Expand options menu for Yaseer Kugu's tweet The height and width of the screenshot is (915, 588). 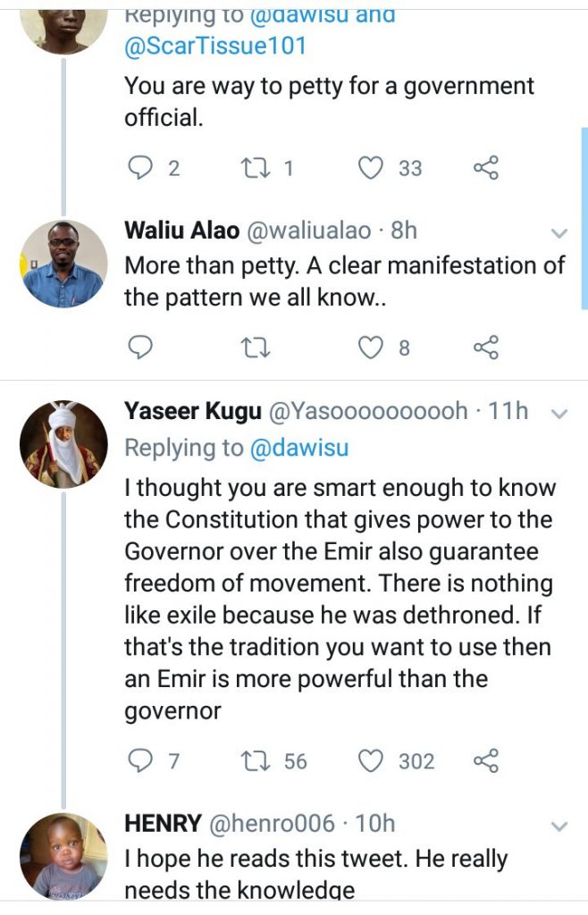[559, 413]
